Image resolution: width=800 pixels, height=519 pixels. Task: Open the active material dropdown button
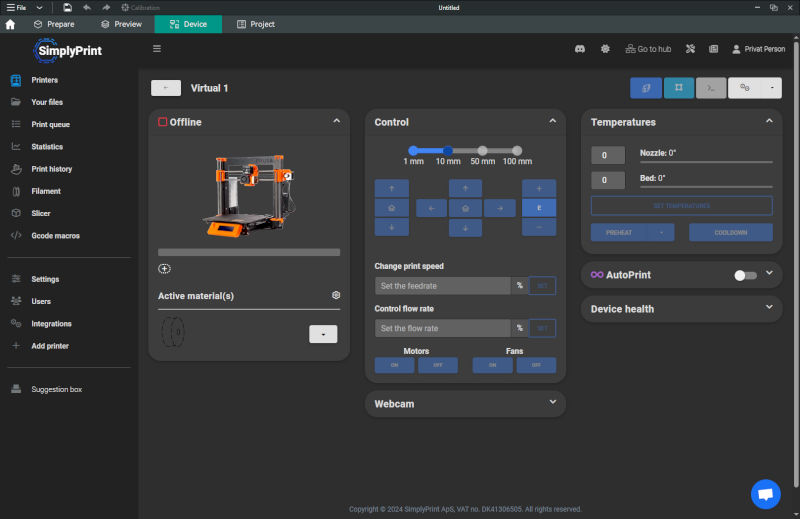point(323,334)
